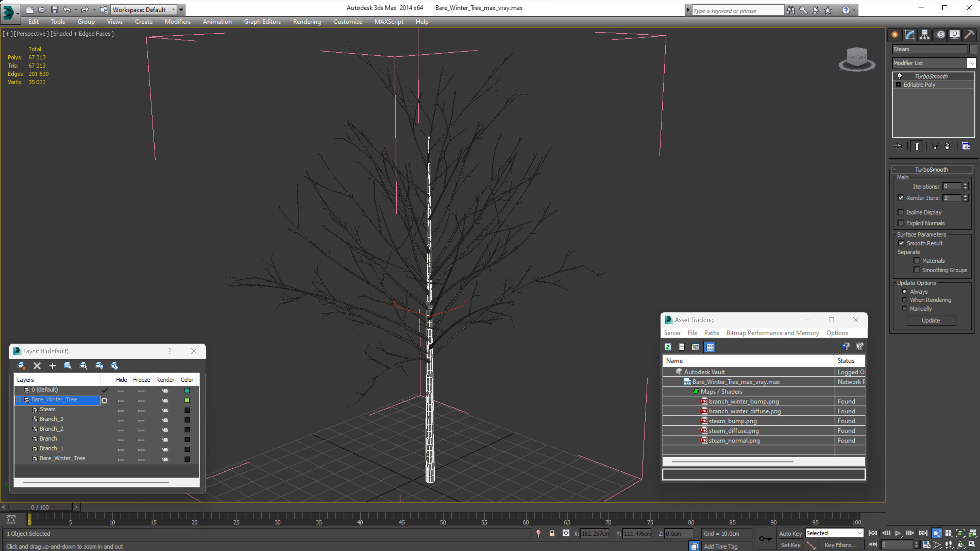Click the Key Filters button
980x551 pixels.
tap(841, 545)
